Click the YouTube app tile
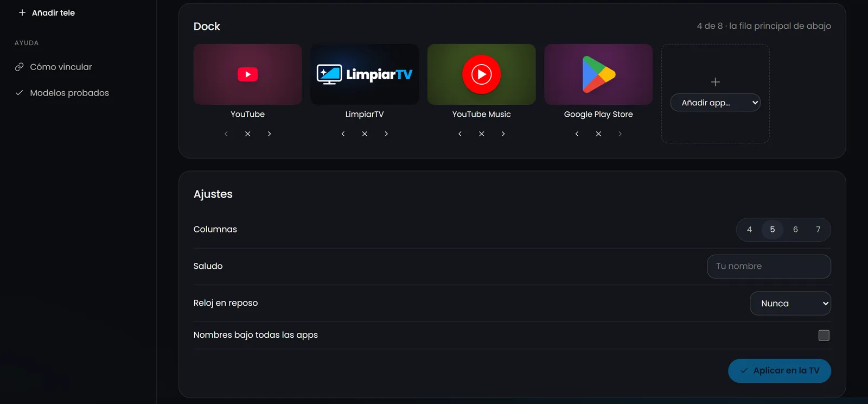This screenshot has width=868, height=404. 248,74
